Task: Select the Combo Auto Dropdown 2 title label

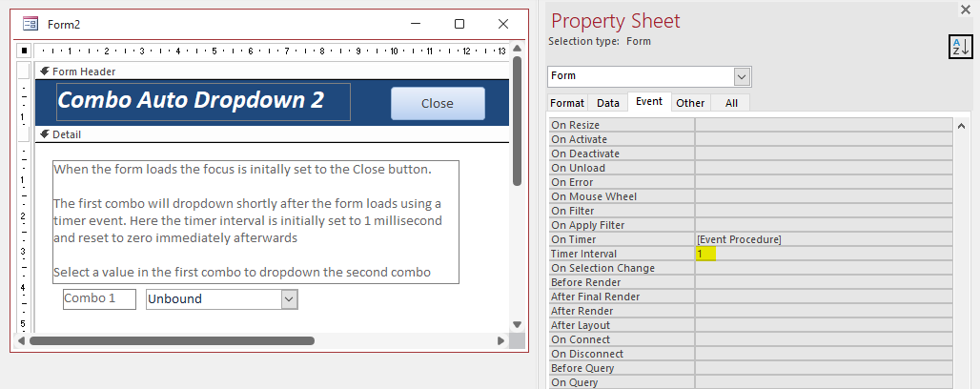Action: tap(203, 101)
